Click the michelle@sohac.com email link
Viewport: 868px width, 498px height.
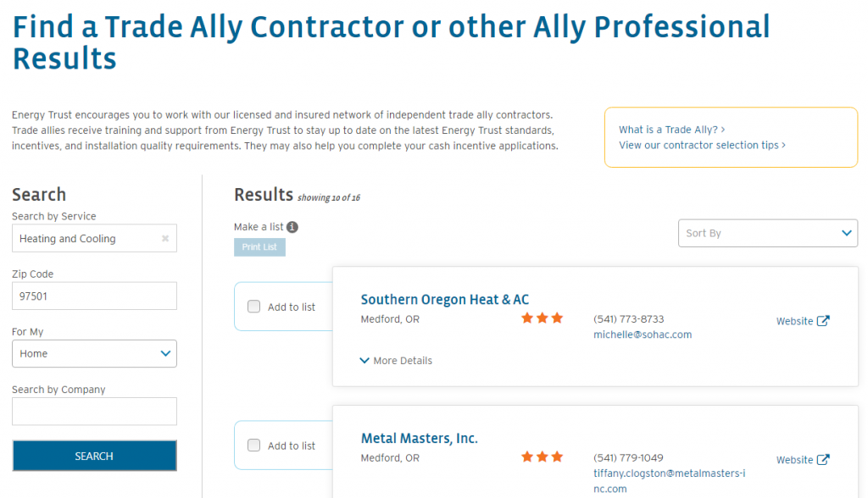click(x=642, y=335)
